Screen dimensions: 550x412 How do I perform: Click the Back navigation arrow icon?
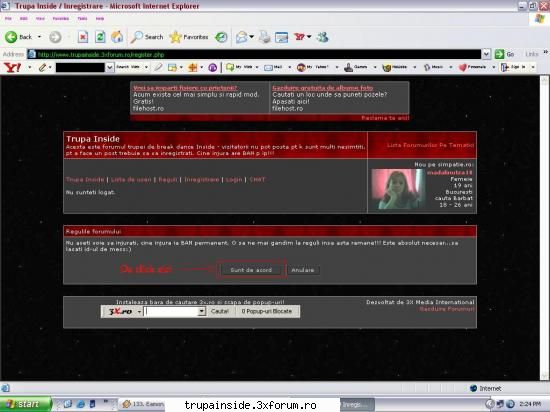[x=11, y=37]
